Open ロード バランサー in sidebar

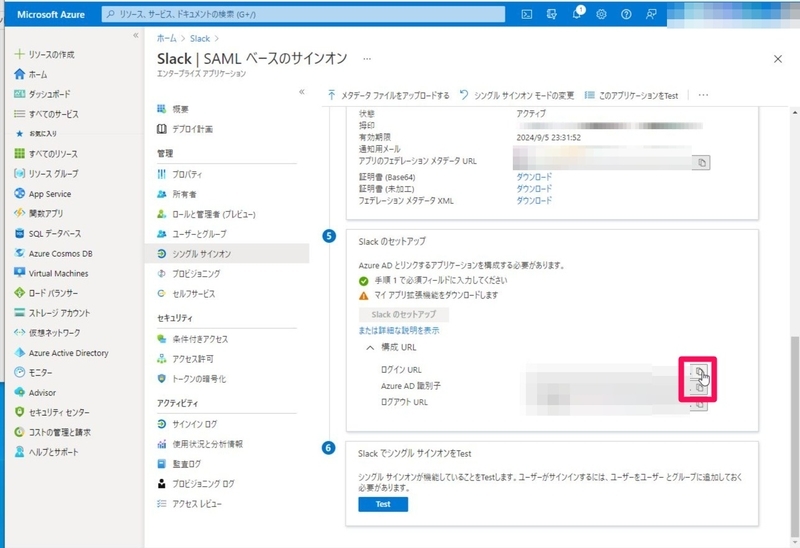tap(46, 293)
